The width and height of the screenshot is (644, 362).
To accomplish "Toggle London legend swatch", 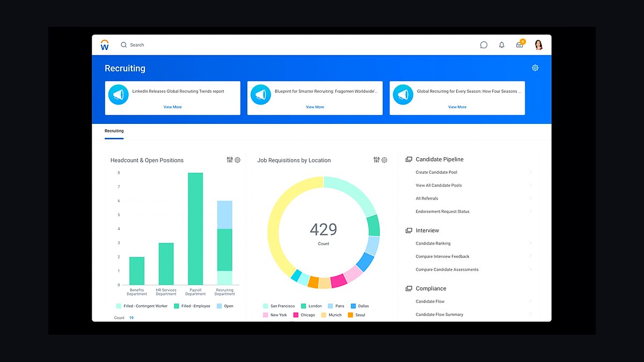I will (303, 306).
